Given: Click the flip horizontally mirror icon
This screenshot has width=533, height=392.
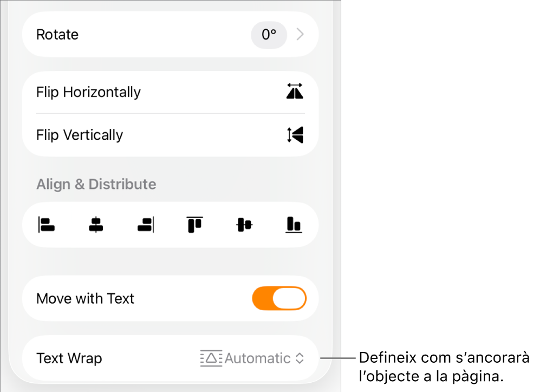Looking at the screenshot, I should (295, 91).
